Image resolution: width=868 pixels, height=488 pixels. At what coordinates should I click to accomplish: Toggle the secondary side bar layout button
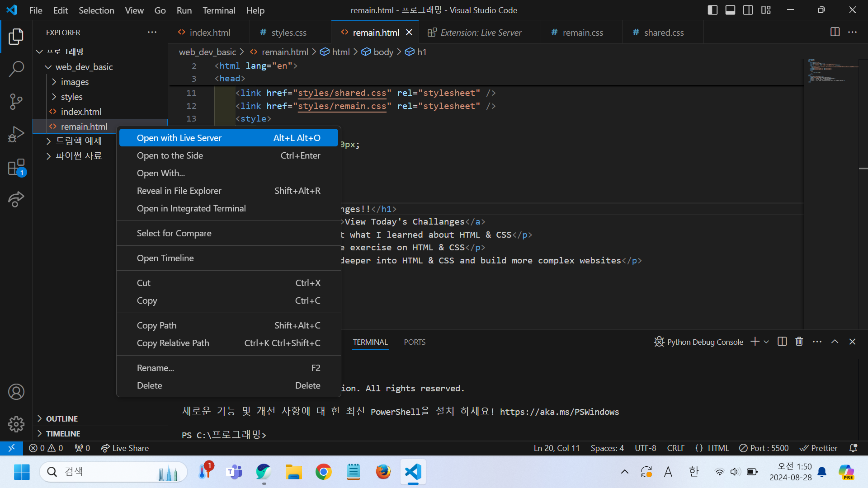click(748, 10)
